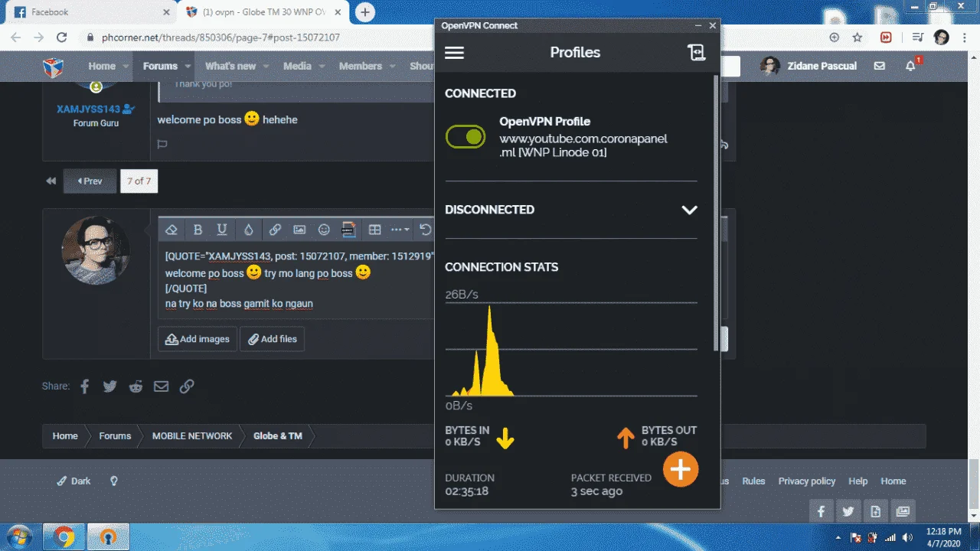The width and height of the screenshot is (980, 551).
Task: Click the OpenVPN Connect panel scrollbar
Action: click(716, 213)
